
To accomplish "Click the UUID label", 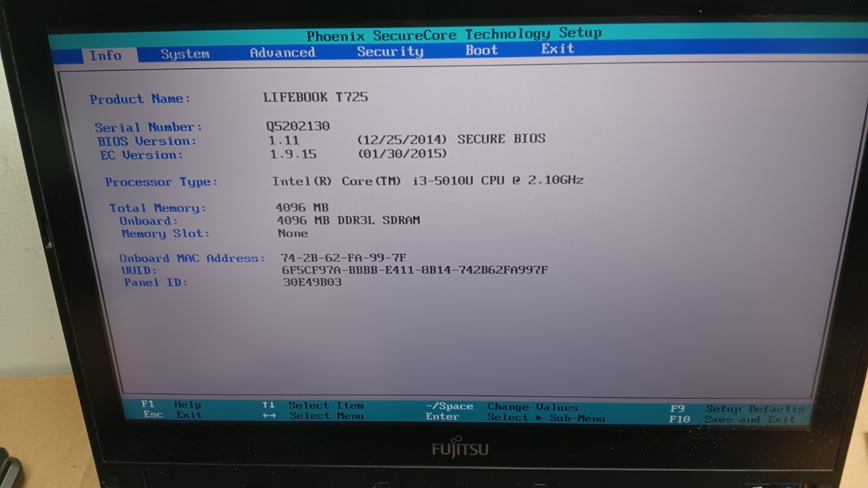I will 139,271.
